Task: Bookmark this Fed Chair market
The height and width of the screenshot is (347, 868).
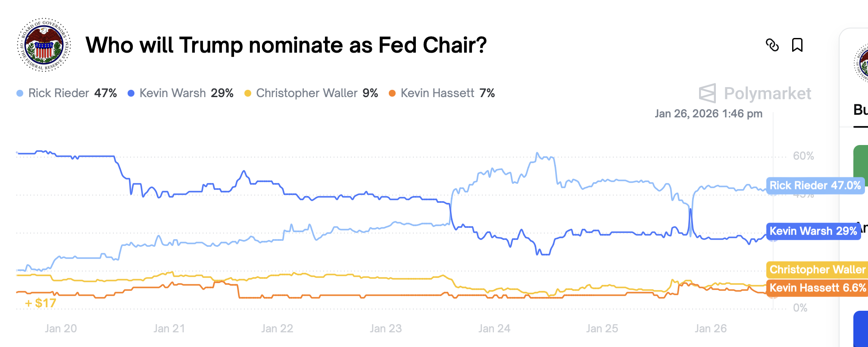Action: 797,45
